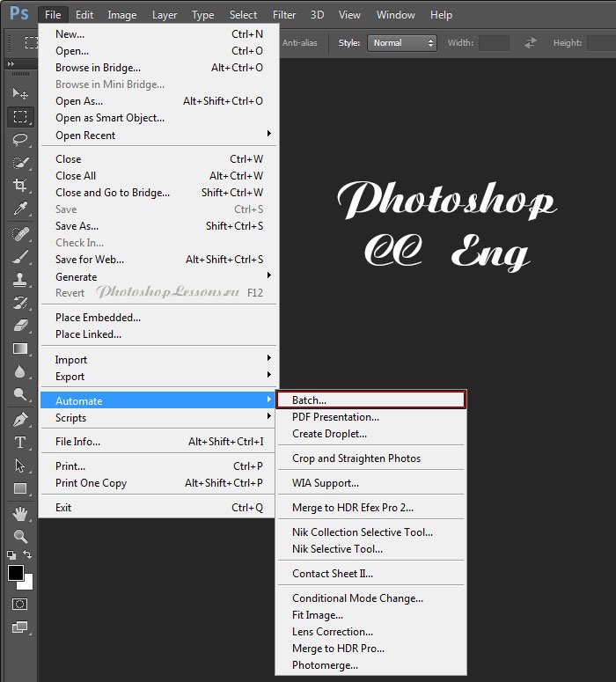
Task: Select the Move tool
Action: (19, 93)
